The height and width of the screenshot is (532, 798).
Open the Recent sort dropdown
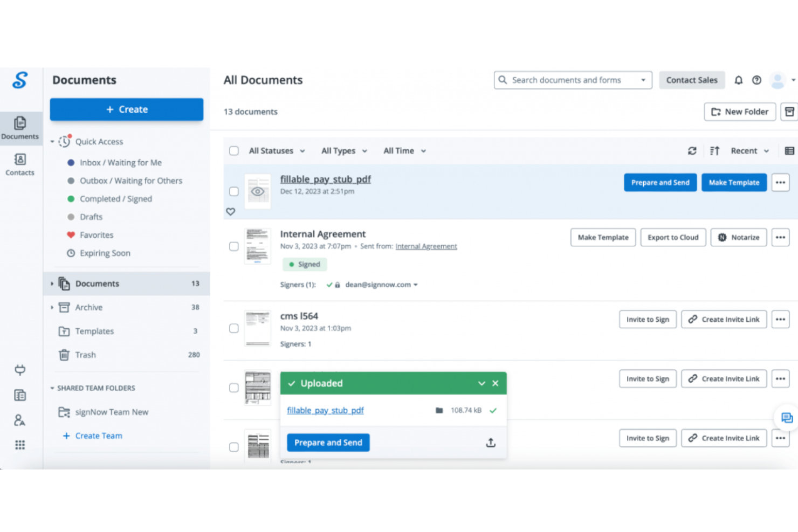pos(749,151)
